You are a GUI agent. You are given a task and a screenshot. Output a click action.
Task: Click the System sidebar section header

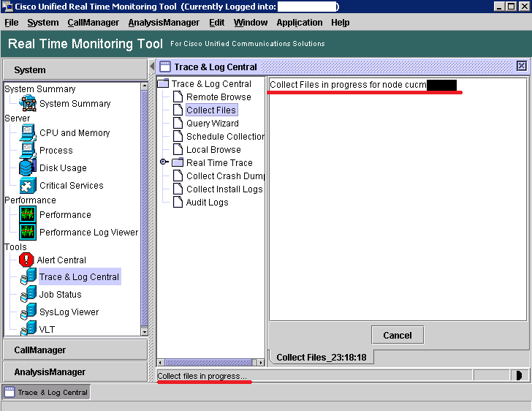pos(75,69)
